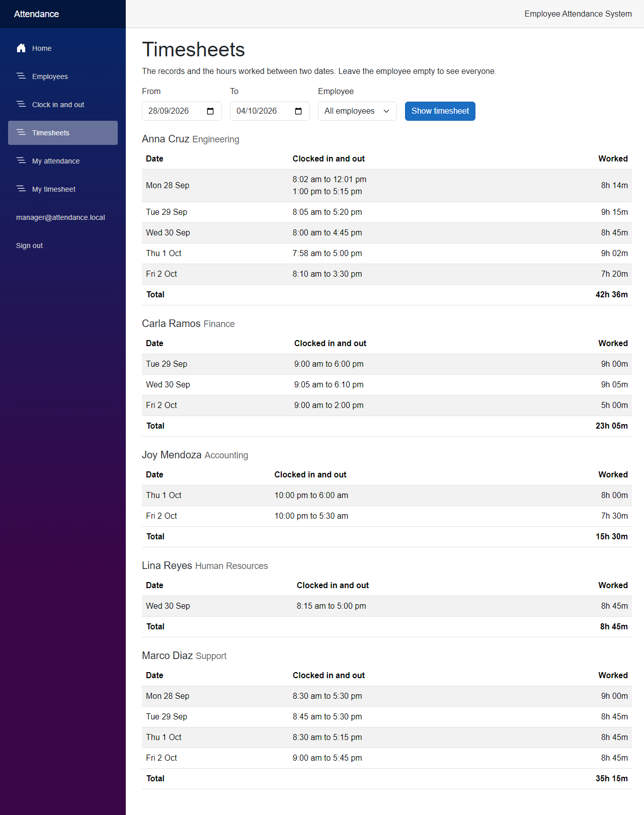The width and height of the screenshot is (644, 815).
Task: Click the list icon beside My attendance
Action: (21, 160)
